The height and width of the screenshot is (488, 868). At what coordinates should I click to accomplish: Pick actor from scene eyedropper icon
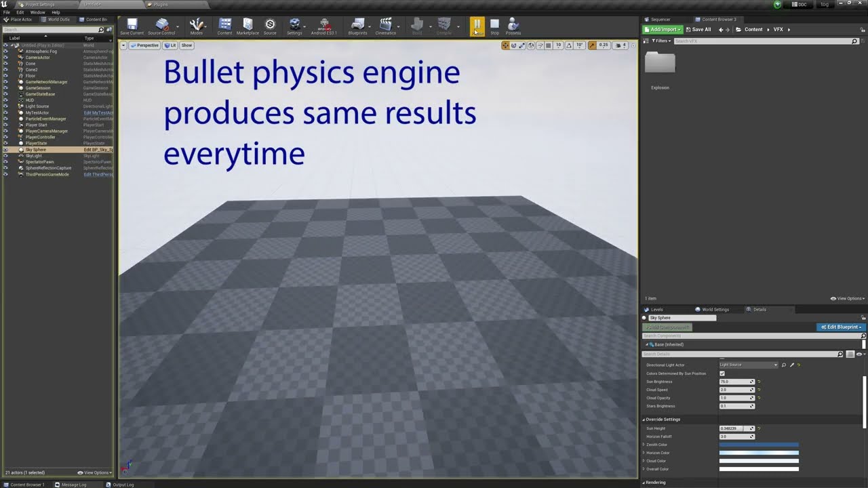pyautogui.click(x=791, y=365)
